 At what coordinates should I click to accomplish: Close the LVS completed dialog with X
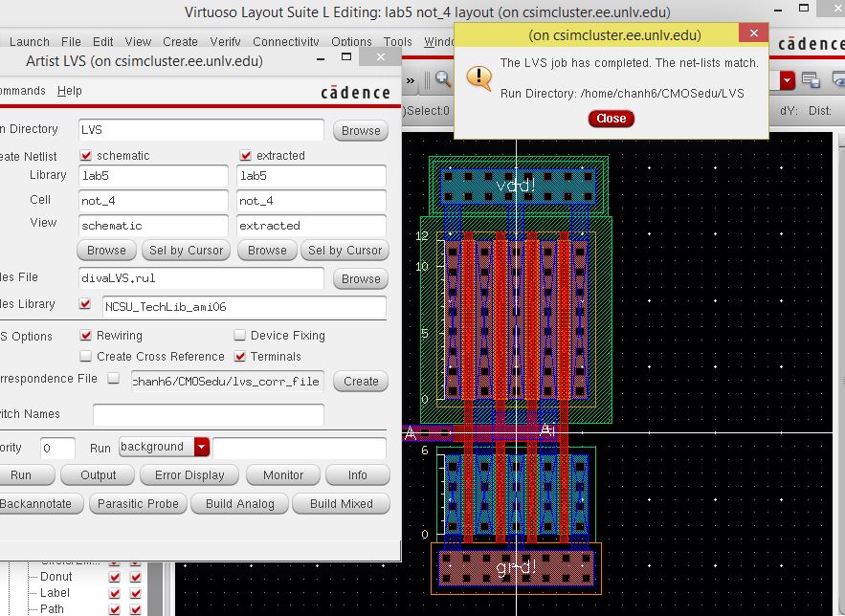[755, 34]
